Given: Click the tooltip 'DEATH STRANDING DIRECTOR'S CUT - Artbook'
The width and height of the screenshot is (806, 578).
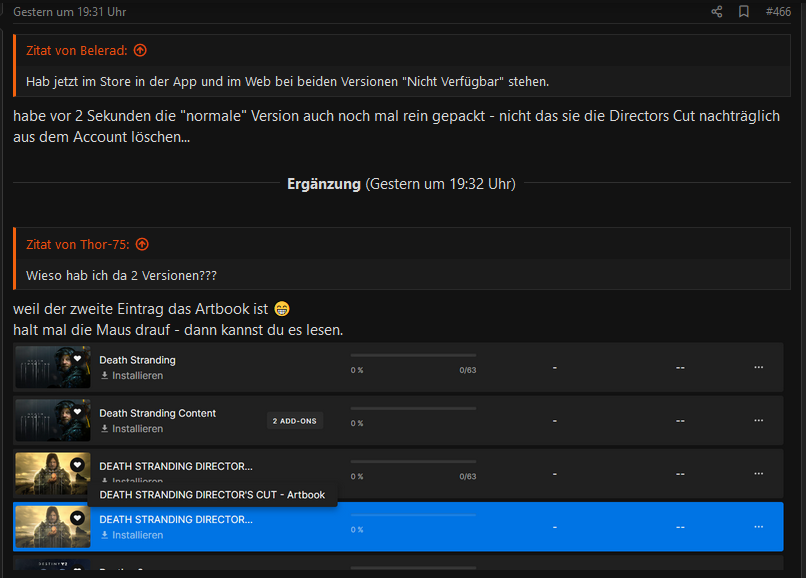Looking at the screenshot, I should pyautogui.click(x=212, y=495).
